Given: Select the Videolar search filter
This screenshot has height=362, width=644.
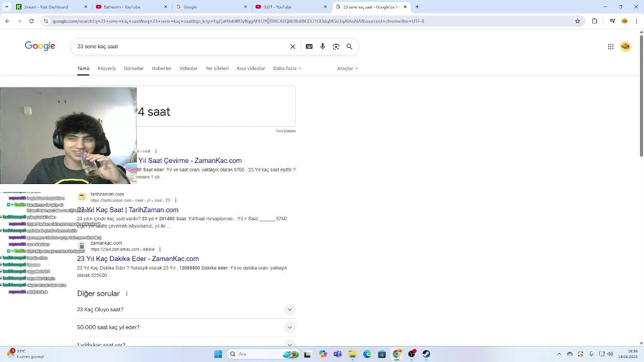Looking at the screenshot, I should [x=189, y=68].
